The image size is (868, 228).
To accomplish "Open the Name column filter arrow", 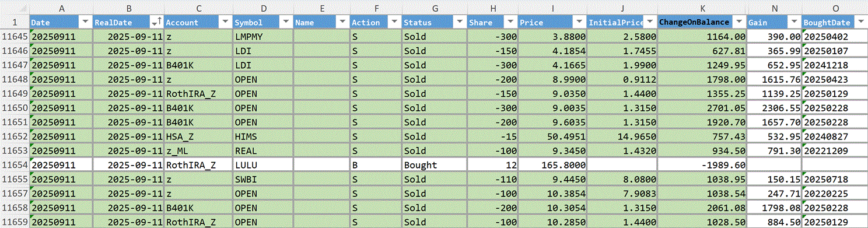I will 342,22.
